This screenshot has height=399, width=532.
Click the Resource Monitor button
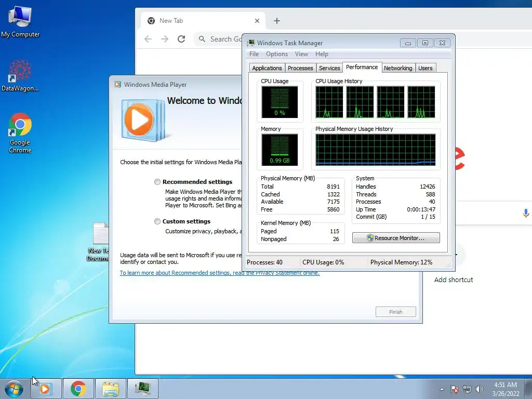coord(396,238)
